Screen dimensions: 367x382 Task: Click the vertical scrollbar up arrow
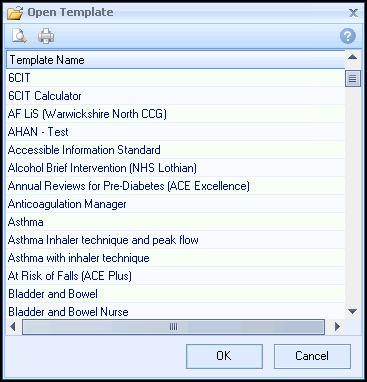(353, 57)
